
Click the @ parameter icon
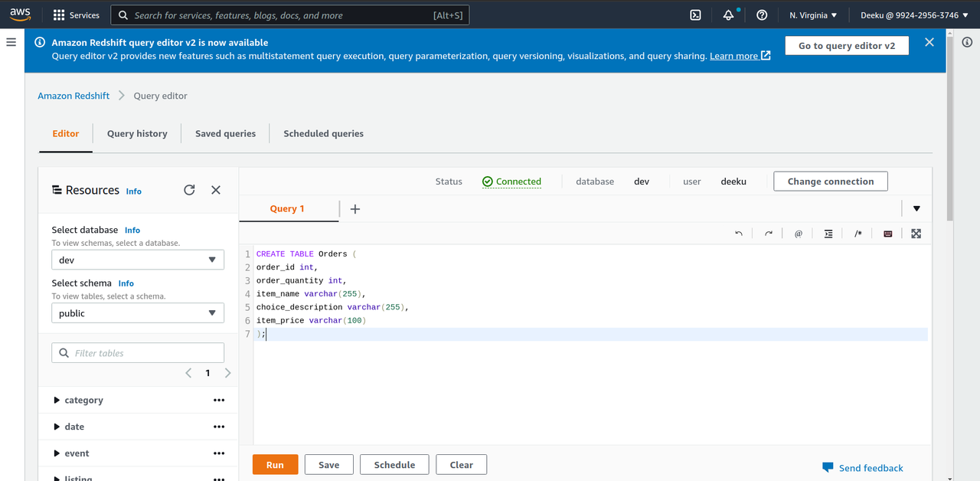798,234
